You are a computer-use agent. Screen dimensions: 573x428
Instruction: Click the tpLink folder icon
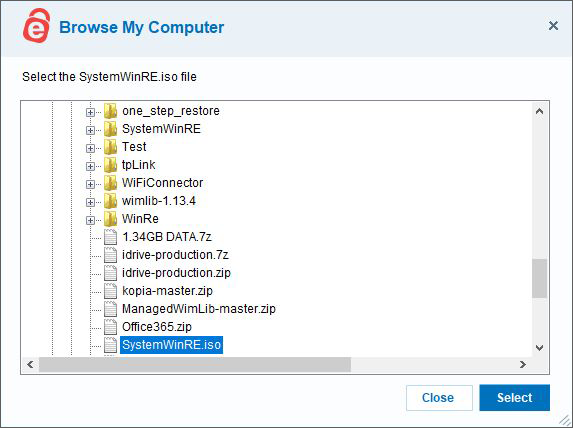[x=110, y=165]
